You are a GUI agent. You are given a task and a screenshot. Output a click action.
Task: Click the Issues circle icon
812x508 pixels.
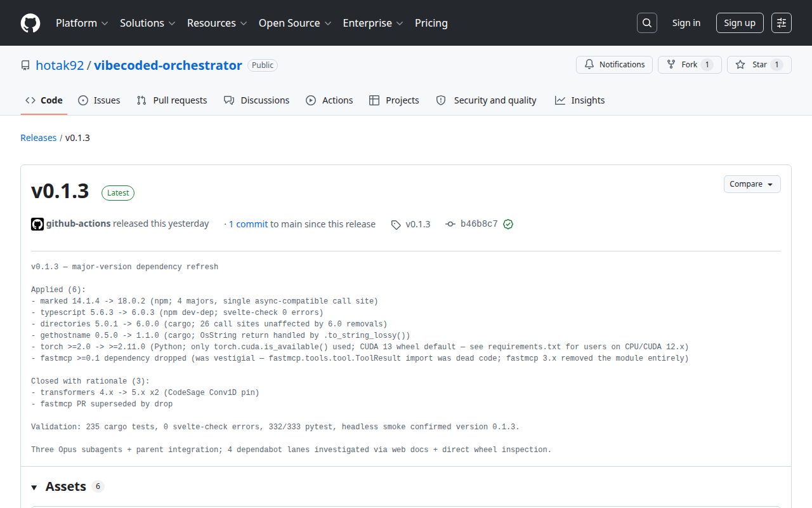tap(83, 100)
